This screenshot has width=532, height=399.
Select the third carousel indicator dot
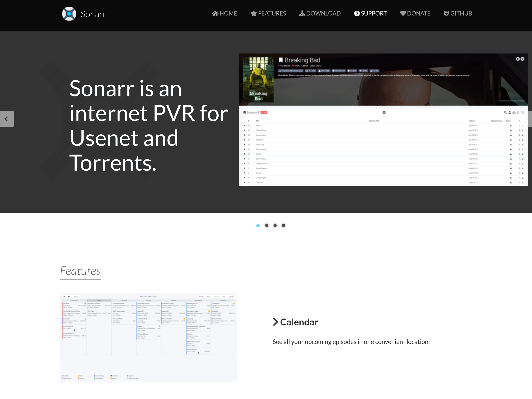pos(275,226)
